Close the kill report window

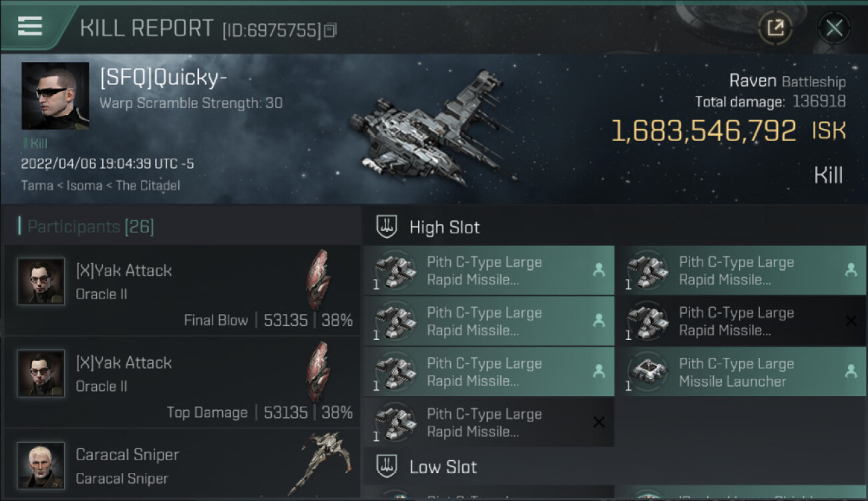(834, 28)
